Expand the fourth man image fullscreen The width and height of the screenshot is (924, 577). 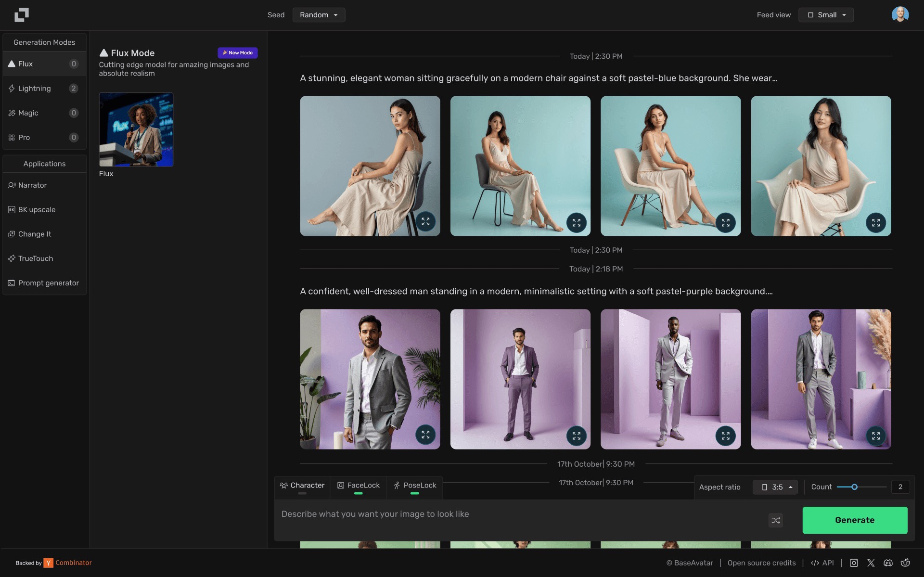[x=875, y=436]
